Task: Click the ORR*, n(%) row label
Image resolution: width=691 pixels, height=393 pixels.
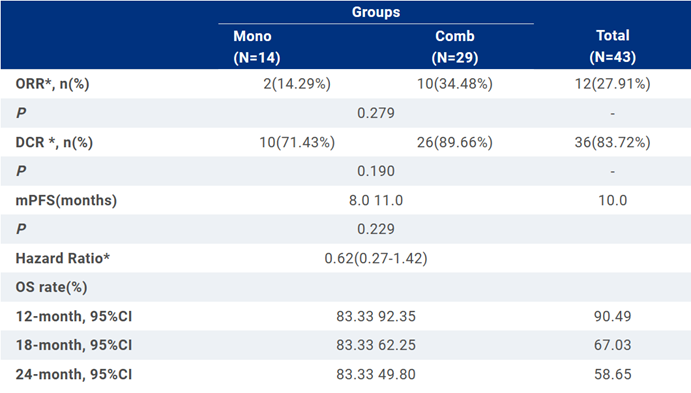Action: (52, 84)
